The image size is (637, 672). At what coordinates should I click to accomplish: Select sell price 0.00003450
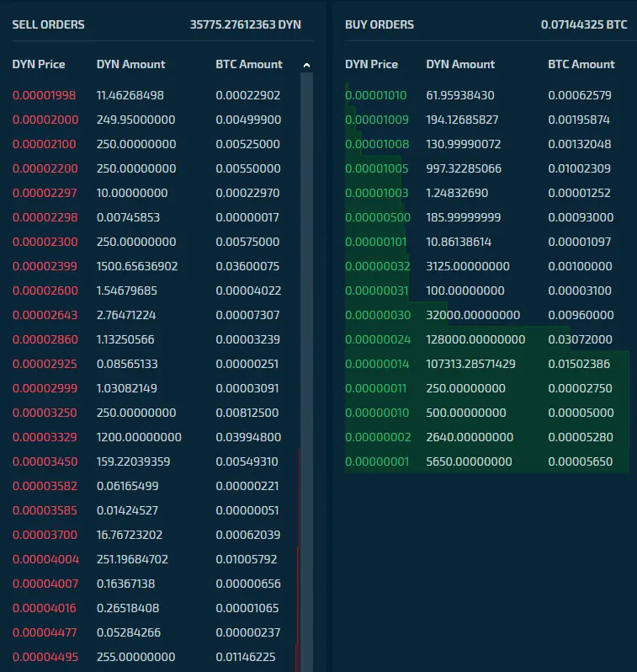(45, 461)
